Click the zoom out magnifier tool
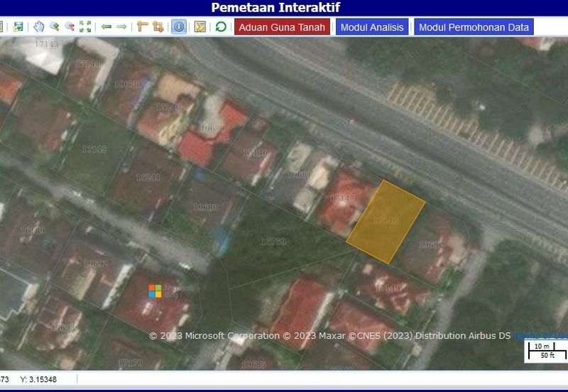568x392 pixels. (70, 27)
